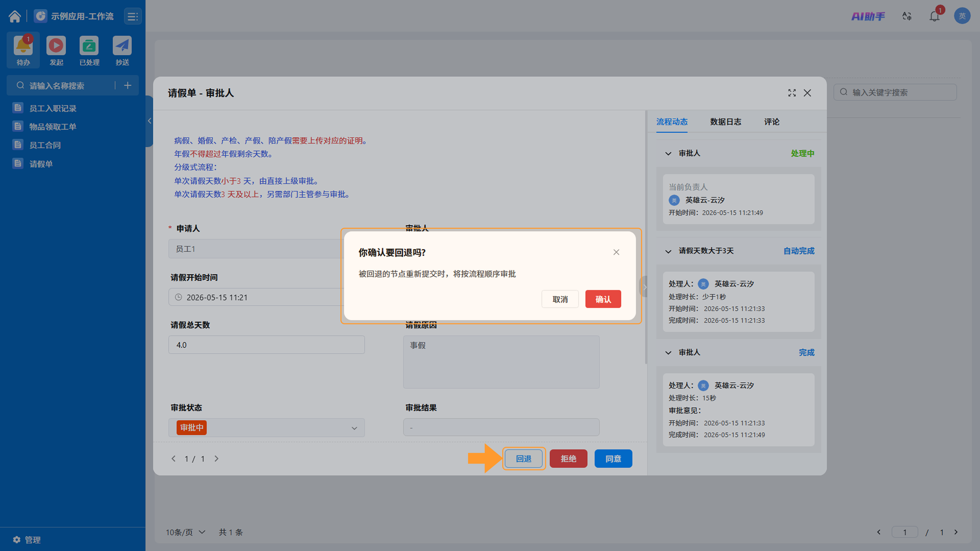The height and width of the screenshot is (551, 980).
Task: Click 英雄云-云汐 avatar under 当前负责人
Action: (674, 200)
